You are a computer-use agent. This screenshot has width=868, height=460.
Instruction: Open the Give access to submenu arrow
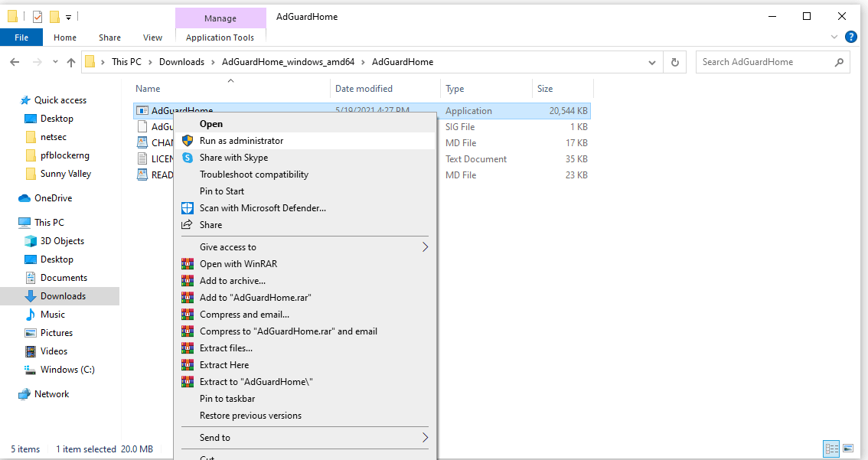(x=426, y=246)
